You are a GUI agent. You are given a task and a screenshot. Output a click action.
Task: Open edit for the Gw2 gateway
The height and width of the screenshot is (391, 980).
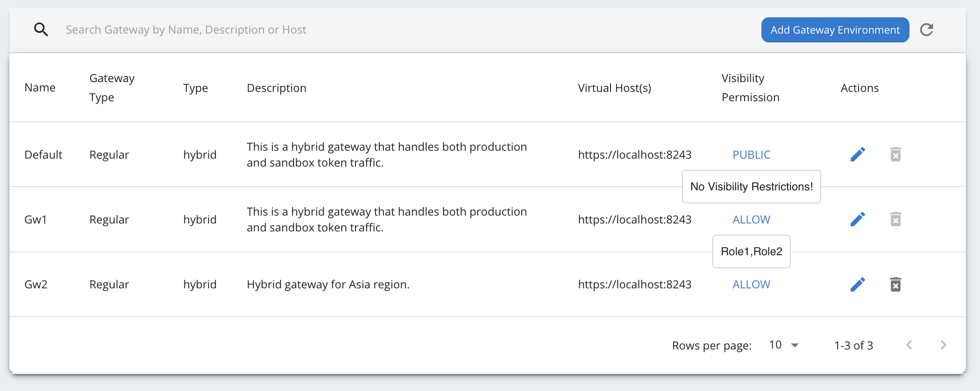tap(858, 284)
